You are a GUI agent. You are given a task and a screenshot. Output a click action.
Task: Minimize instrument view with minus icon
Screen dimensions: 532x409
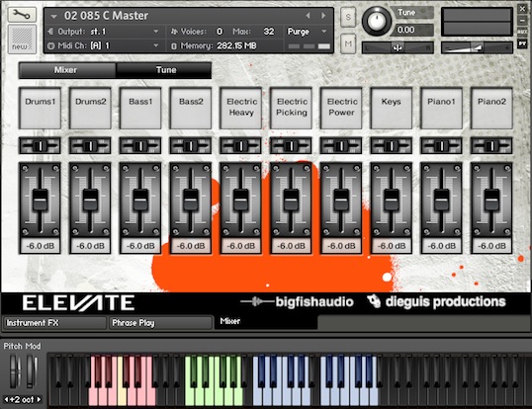522,21
